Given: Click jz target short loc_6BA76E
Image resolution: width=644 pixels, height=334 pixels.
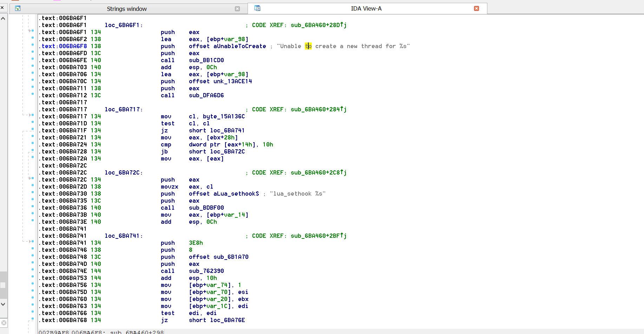Looking at the screenshot, I should (x=217, y=320).
